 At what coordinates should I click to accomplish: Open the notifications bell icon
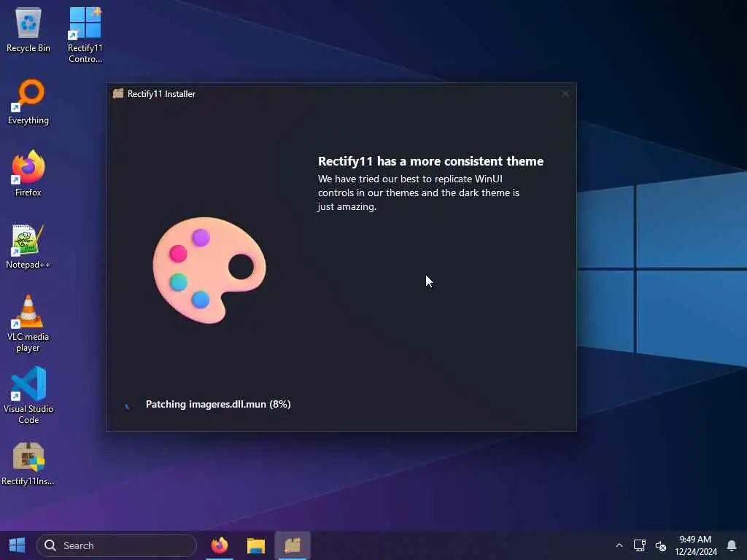(731, 545)
